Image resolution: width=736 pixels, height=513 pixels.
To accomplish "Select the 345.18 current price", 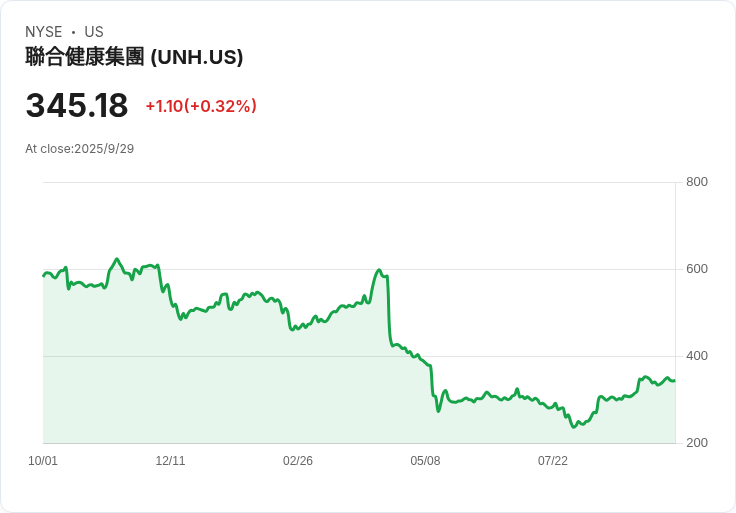I will 77,106.
